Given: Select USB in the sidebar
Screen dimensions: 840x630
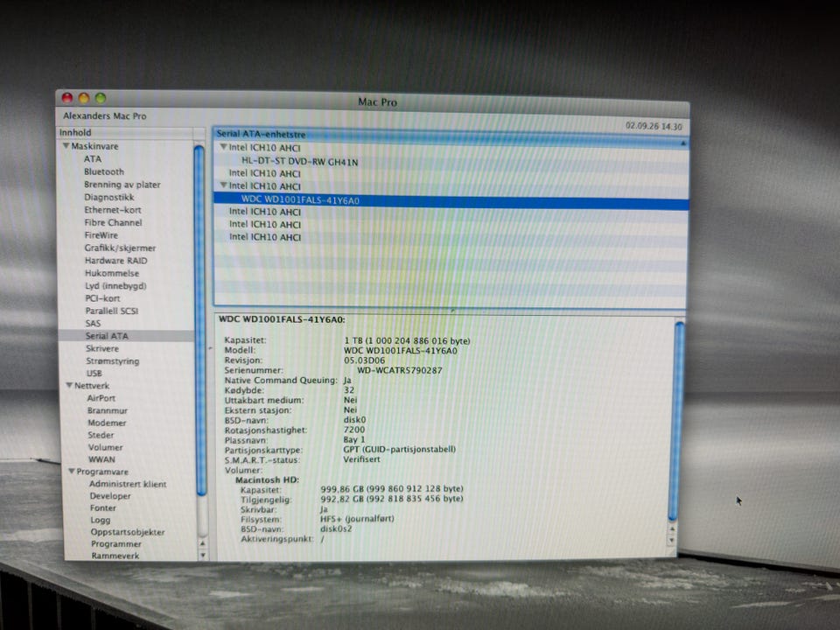Looking at the screenshot, I should [x=94, y=374].
